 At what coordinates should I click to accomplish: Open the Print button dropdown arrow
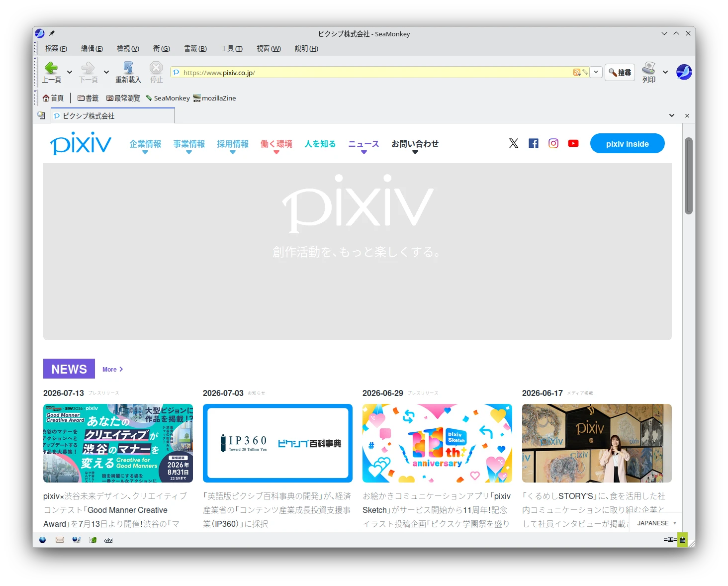coord(665,72)
